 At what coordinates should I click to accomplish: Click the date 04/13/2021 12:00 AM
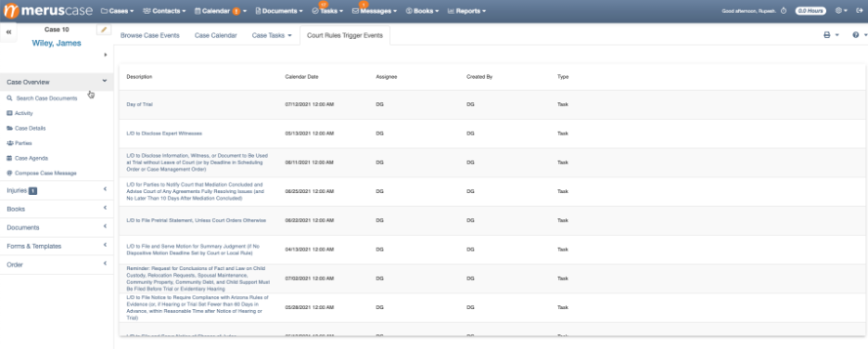point(309,250)
